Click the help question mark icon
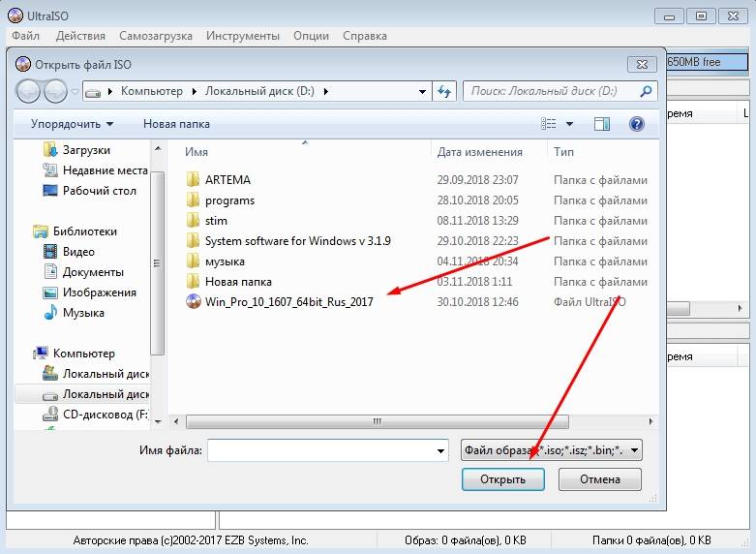Screen dimensions: 756x554 (x=636, y=124)
